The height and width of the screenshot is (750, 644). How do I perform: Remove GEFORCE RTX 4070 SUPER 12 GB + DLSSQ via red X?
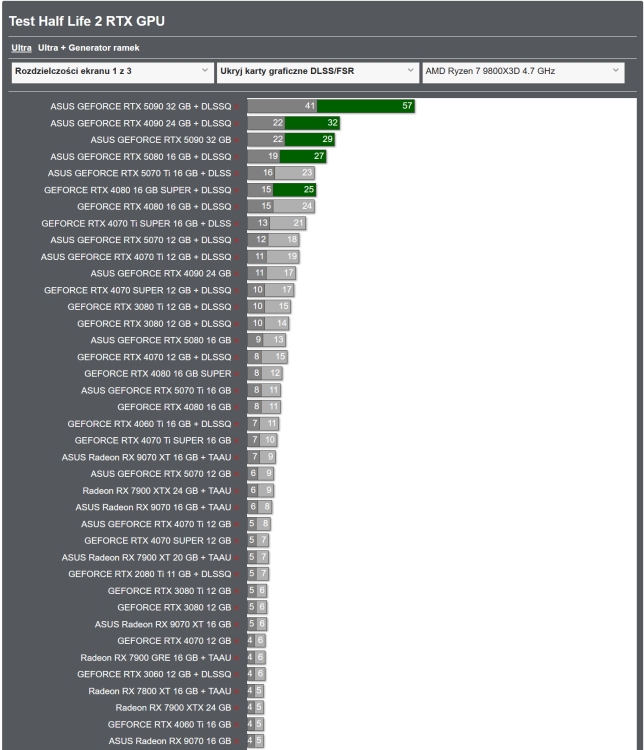point(237,291)
